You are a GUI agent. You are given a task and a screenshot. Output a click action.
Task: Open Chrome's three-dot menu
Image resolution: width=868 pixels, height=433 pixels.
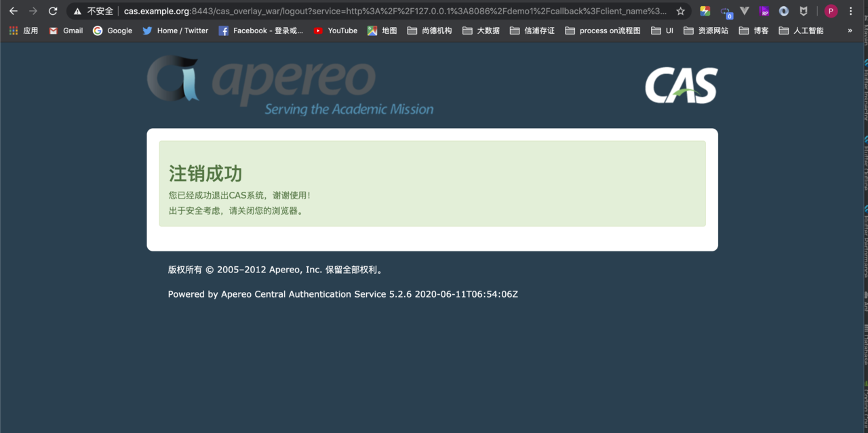point(851,11)
